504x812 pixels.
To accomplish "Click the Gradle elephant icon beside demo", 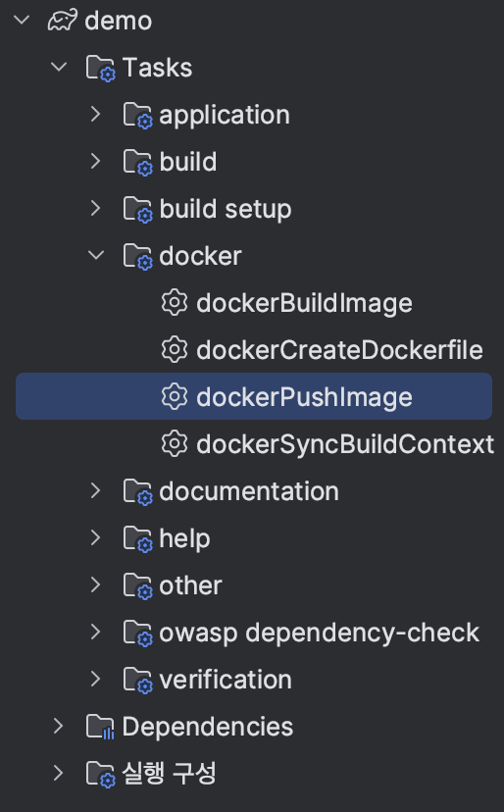I will coord(63,21).
